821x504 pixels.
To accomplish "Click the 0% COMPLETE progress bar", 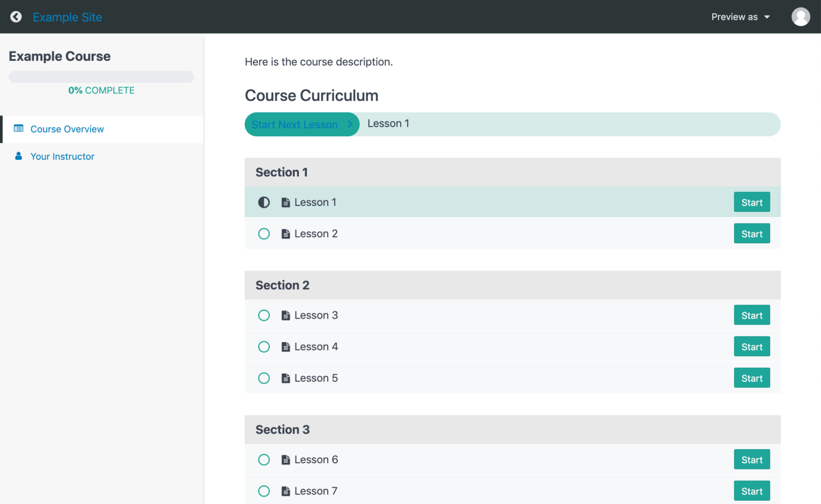I will tap(101, 76).
